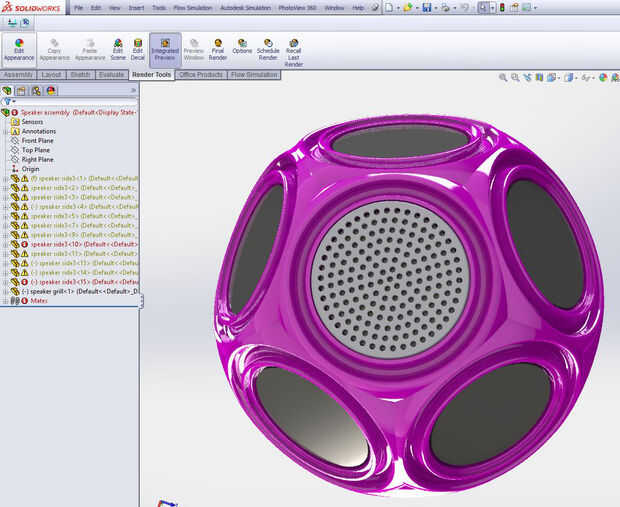The height and width of the screenshot is (507, 620).
Task: Click the Schedule Render tool
Action: click(x=268, y=50)
